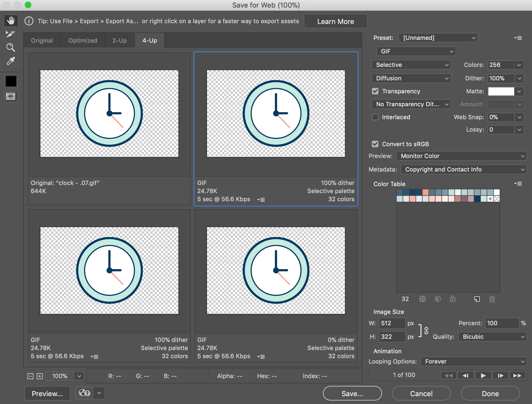
Task: Click the trash icon in Color Table
Action: tap(492, 299)
